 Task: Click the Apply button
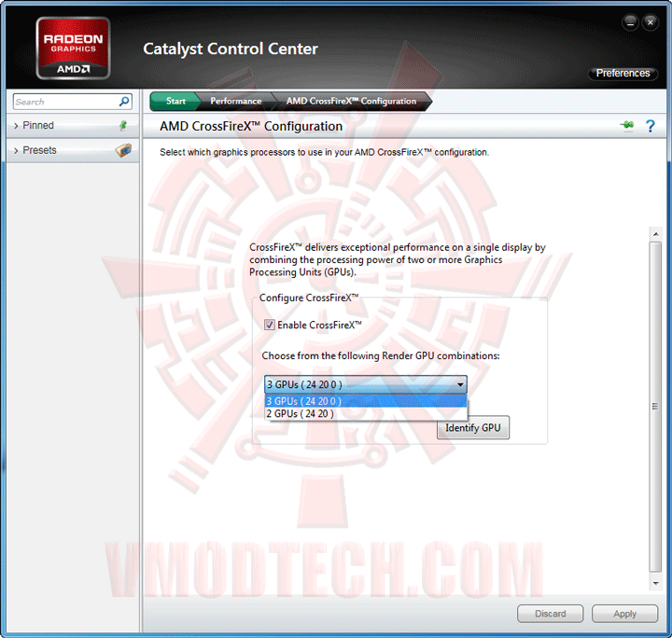[624, 614]
